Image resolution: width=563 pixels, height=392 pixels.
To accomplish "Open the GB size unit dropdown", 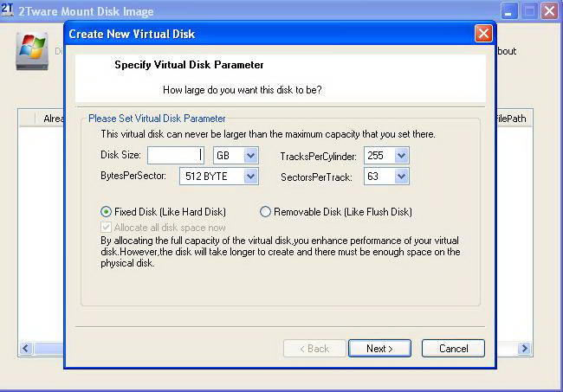I will point(250,156).
